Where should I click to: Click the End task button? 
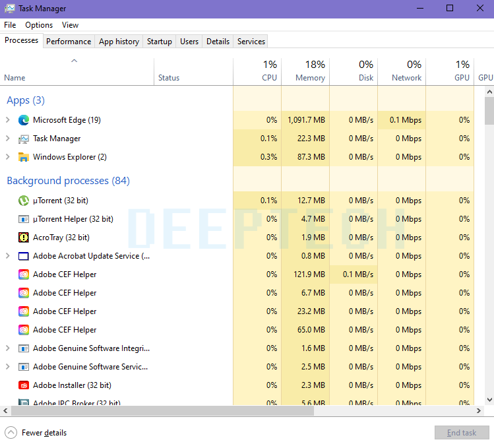click(x=462, y=433)
